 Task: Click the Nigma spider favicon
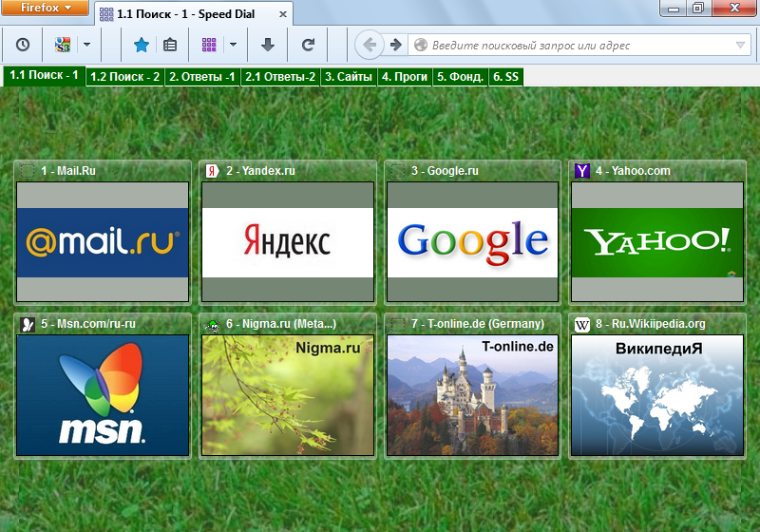(x=212, y=325)
